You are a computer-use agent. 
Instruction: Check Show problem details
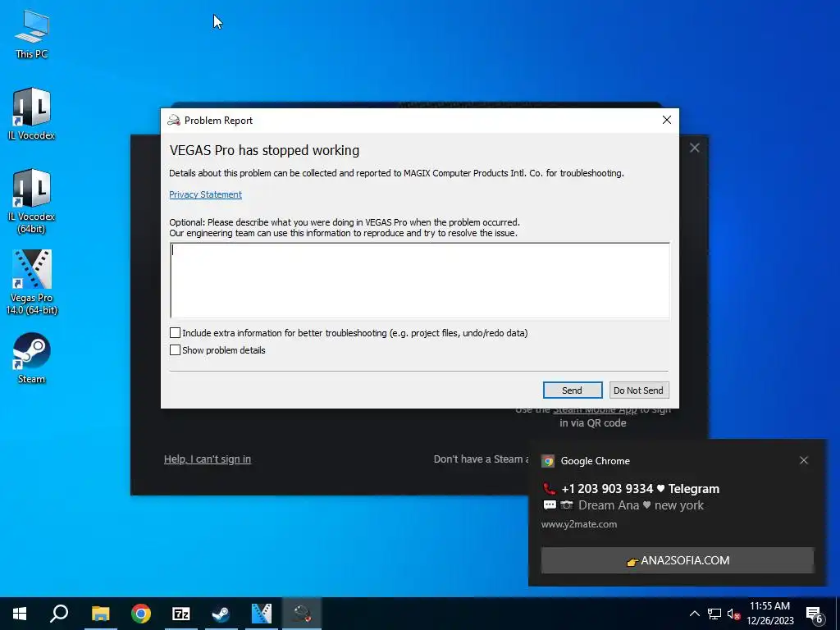click(176, 349)
